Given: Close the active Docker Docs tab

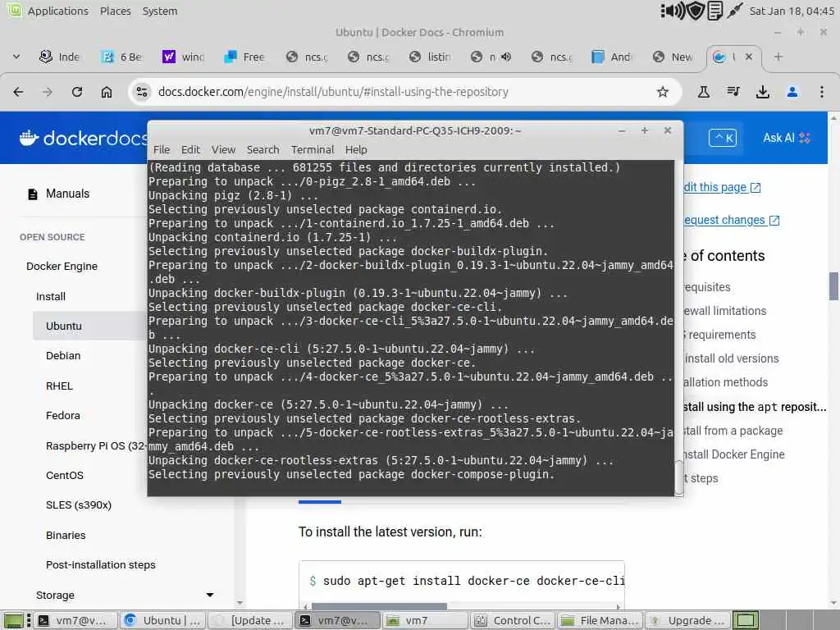Looking at the screenshot, I should (749, 57).
